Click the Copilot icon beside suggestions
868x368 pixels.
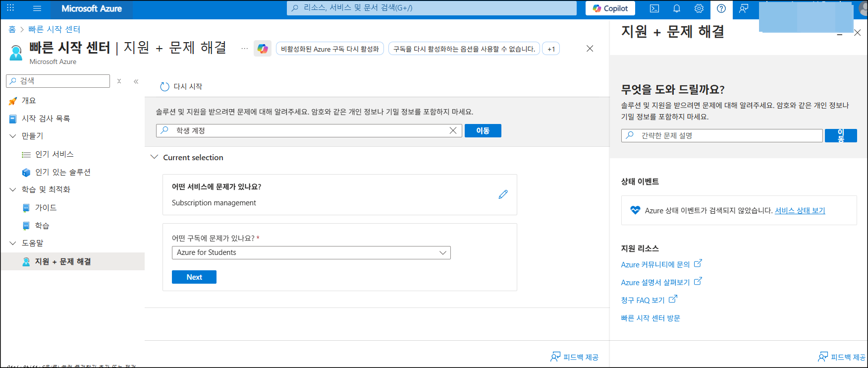click(x=263, y=49)
